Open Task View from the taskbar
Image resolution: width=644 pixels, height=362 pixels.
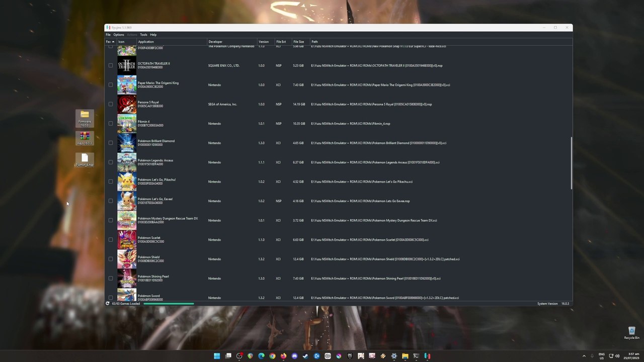point(228,356)
